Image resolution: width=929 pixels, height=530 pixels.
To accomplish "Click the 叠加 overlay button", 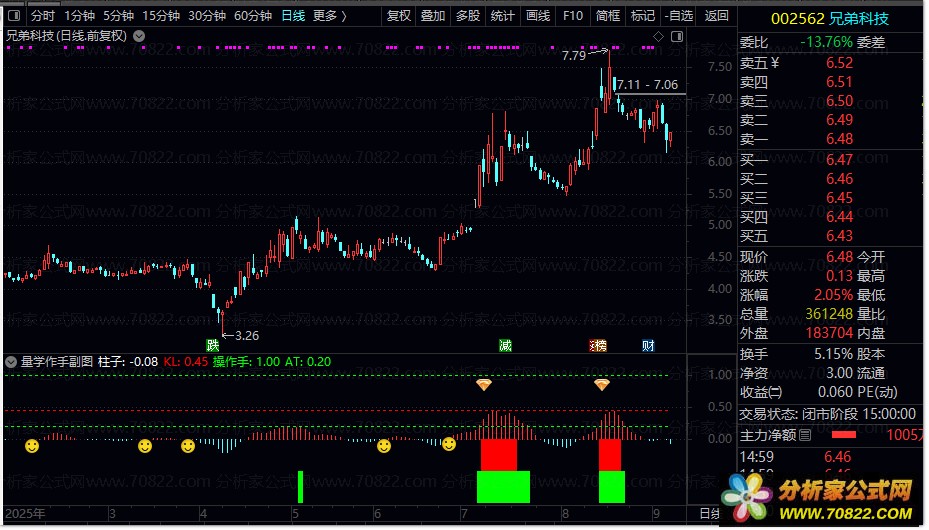I will click(433, 16).
